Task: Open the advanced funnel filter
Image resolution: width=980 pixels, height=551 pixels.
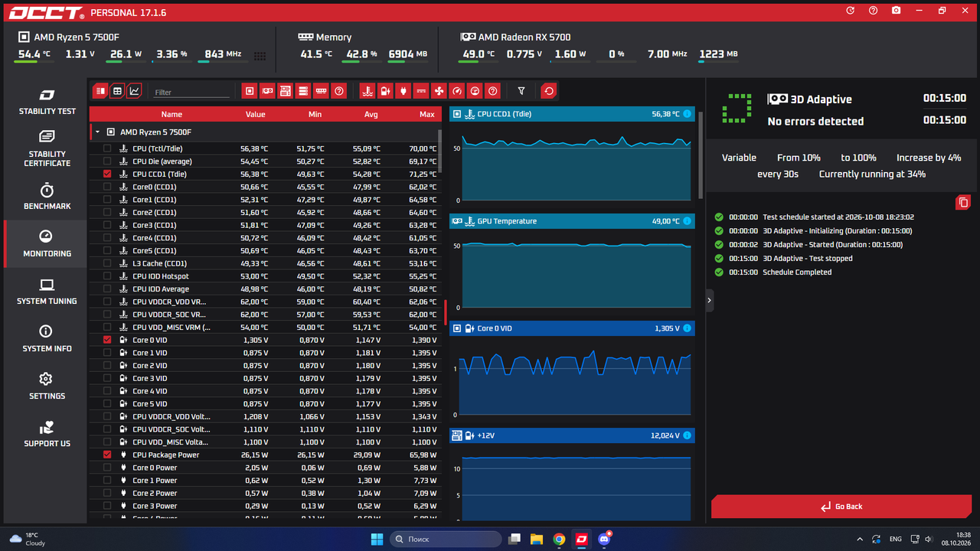Action: 521,91
